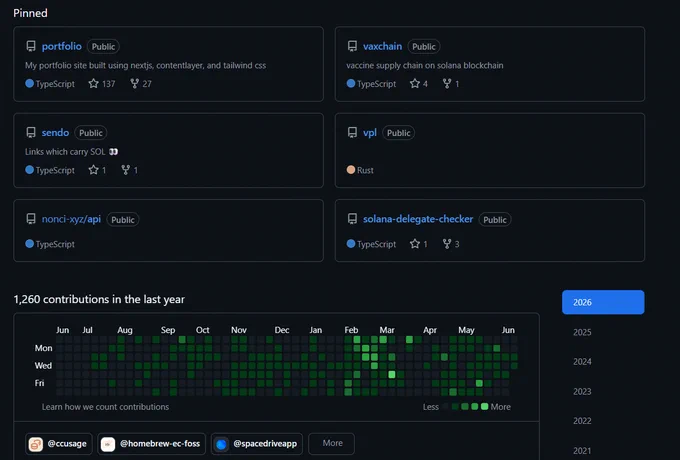Screen dimensions: 680x460
Task: Click the Pinned section heading
Action: coord(30,13)
